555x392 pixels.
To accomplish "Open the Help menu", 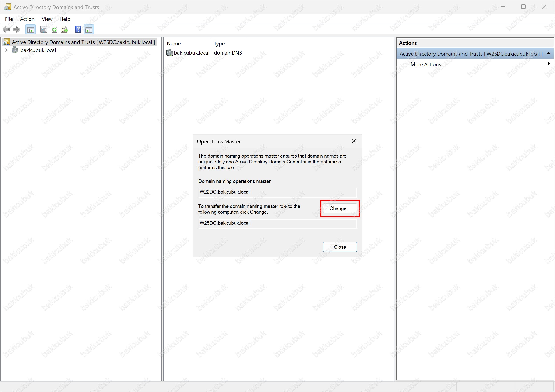I will 65,19.
